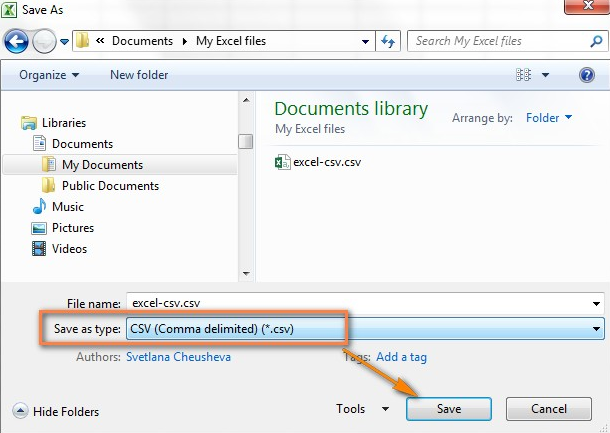Click the Save as type dropdown arrow
The height and width of the screenshot is (433, 610).
click(596, 329)
